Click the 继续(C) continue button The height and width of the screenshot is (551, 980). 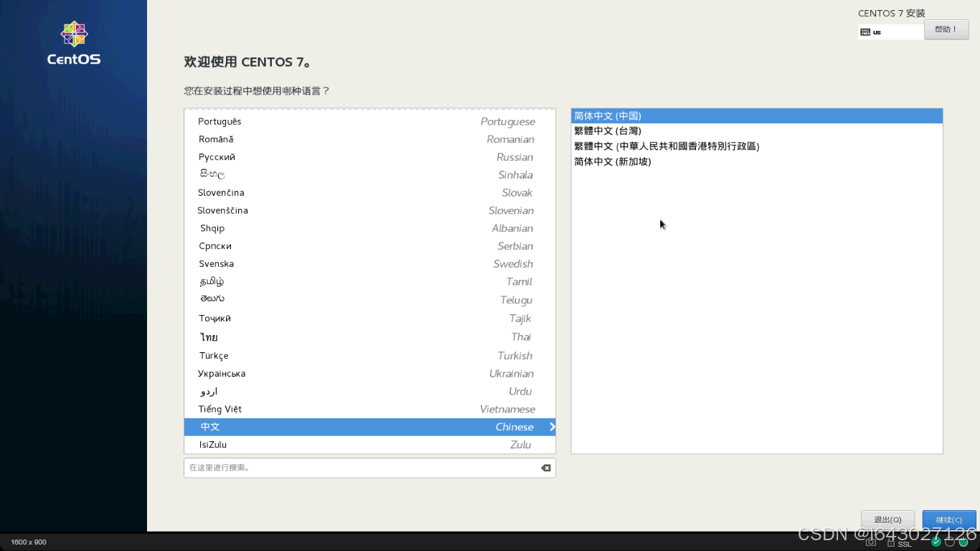click(949, 519)
